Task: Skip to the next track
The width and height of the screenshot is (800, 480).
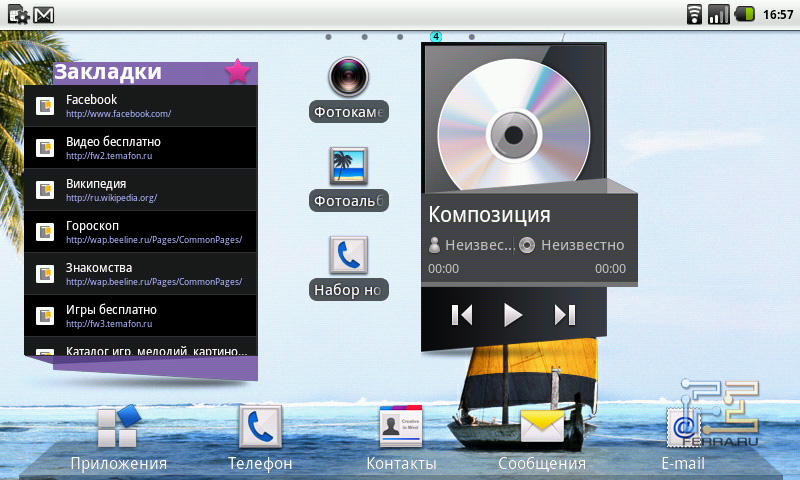Action: tap(565, 315)
